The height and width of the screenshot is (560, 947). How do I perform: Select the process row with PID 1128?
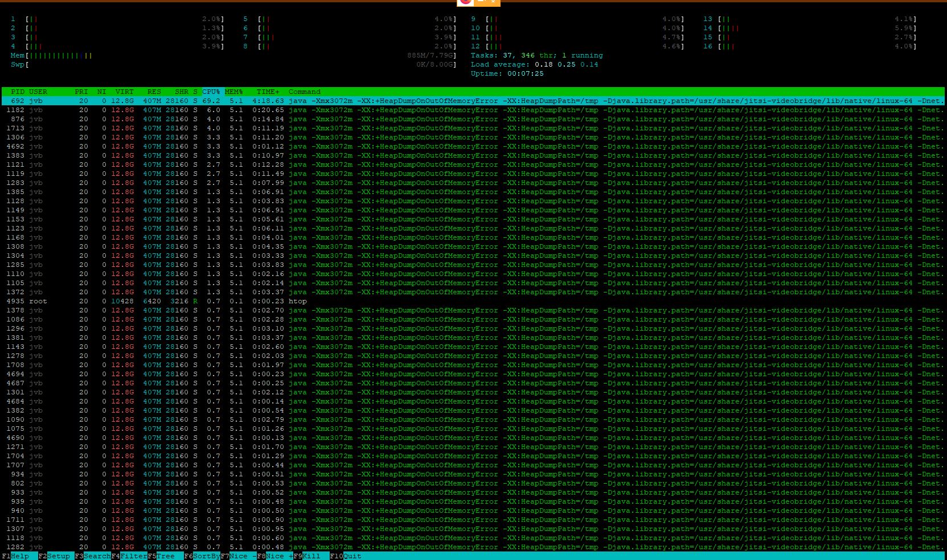pos(473,201)
